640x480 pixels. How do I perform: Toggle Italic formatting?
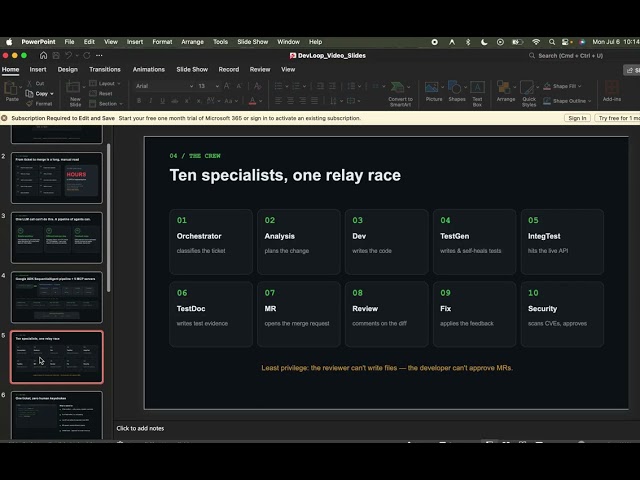pyautogui.click(x=151, y=101)
